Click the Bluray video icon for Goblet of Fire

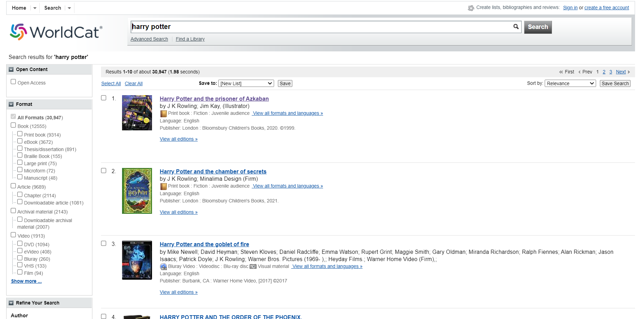[x=163, y=267]
